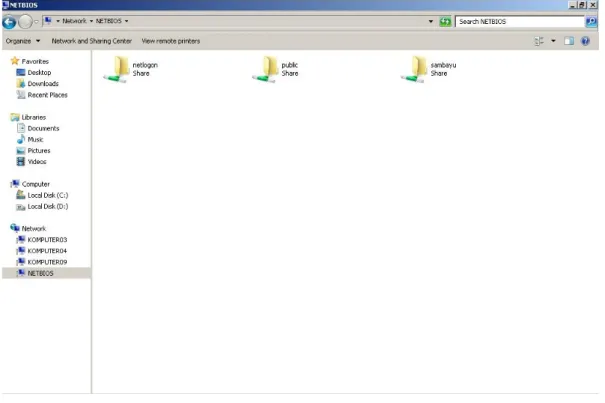Minimize the NETBIOS window

(573, 5)
